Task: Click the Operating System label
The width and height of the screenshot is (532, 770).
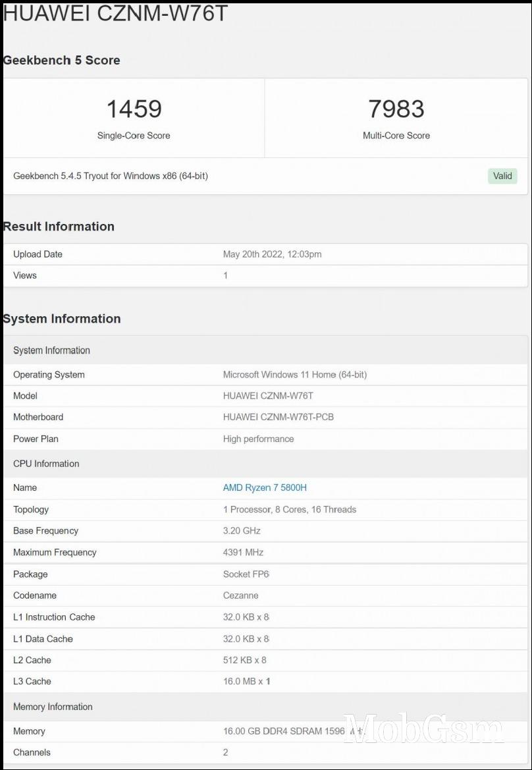Action: pos(49,375)
